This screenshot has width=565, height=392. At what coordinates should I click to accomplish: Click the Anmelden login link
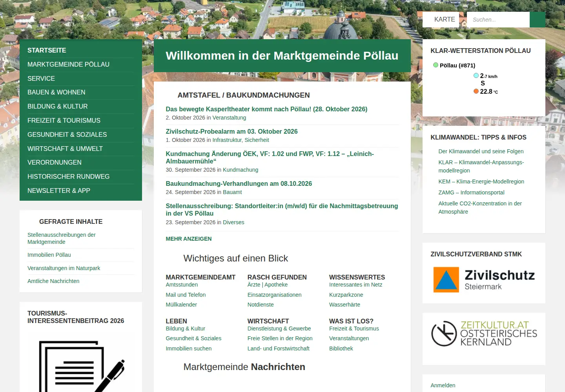pyautogui.click(x=443, y=385)
